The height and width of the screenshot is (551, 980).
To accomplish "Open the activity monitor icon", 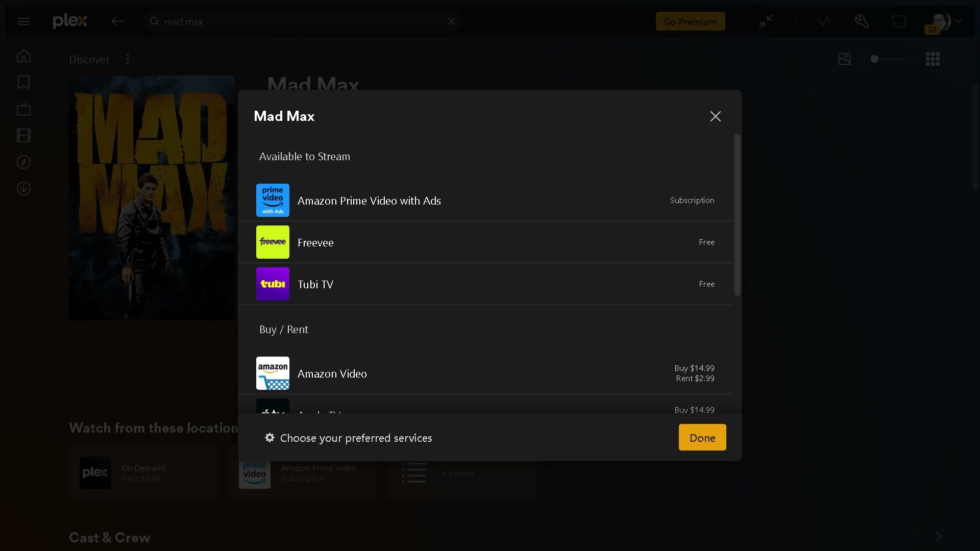I will click(824, 21).
